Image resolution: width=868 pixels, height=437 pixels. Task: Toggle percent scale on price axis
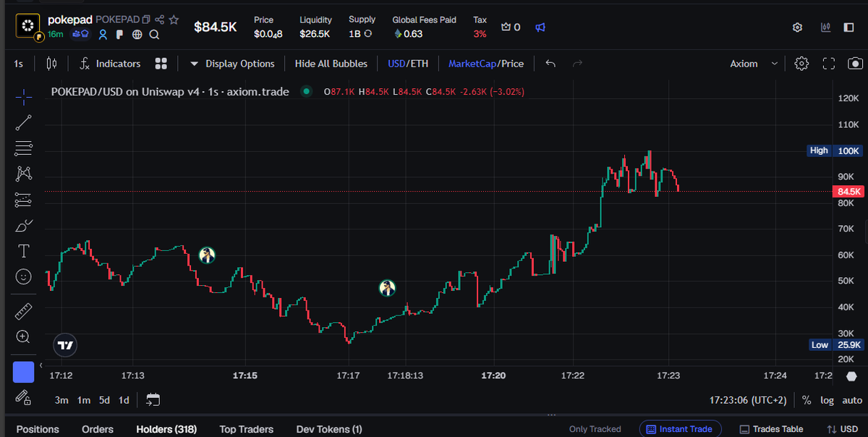click(x=807, y=400)
